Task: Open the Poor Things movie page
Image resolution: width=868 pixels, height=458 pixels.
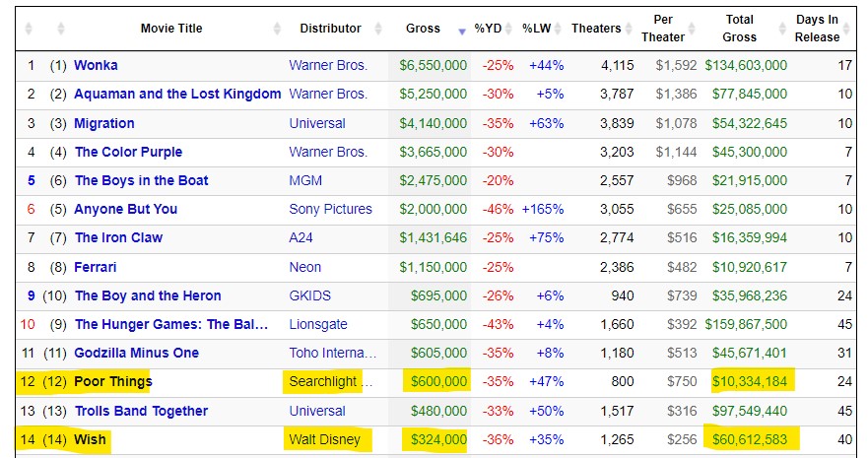Action: 113,381
